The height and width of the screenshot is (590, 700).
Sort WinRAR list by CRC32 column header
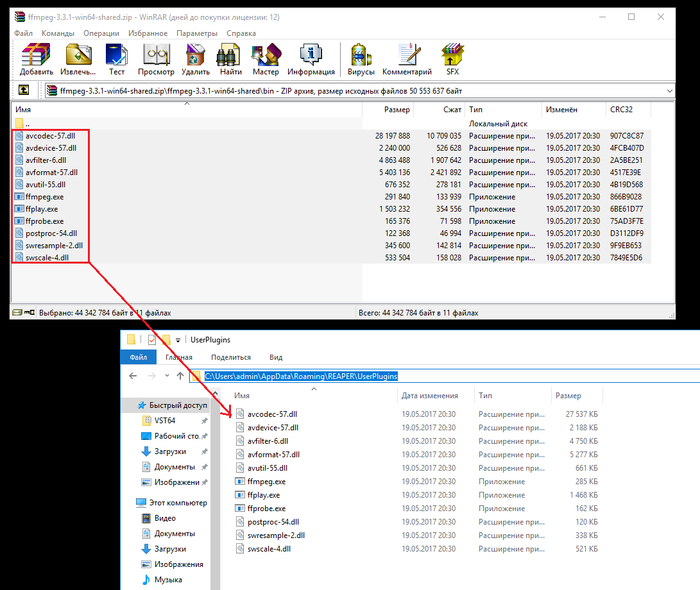629,109
